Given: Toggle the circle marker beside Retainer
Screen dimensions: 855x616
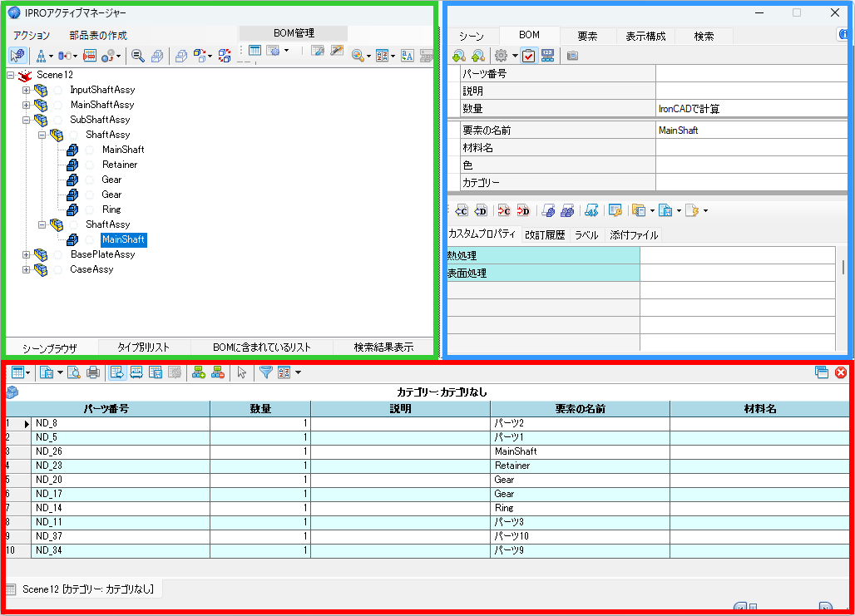Looking at the screenshot, I should click(x=90, y=165).
